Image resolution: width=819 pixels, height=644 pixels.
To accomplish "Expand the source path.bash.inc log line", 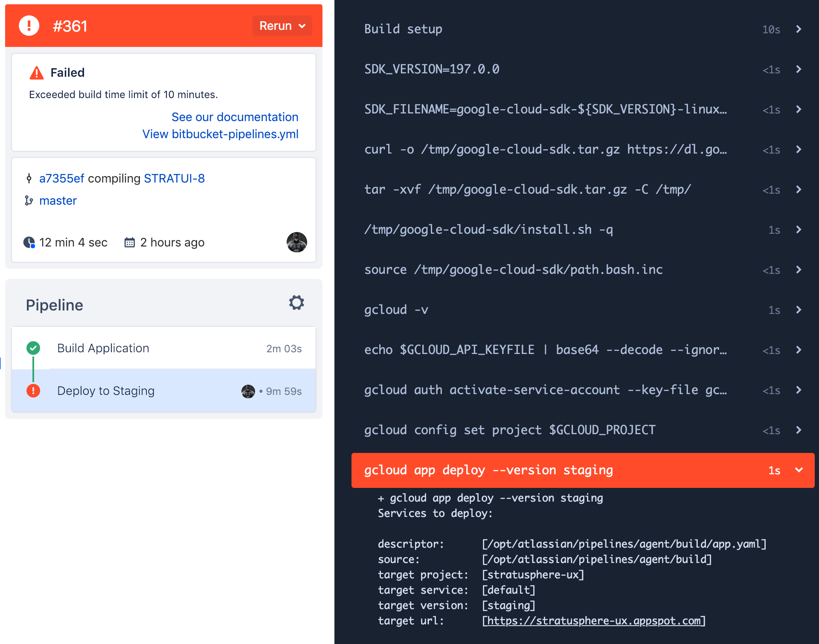I will [x=583, y=270].
